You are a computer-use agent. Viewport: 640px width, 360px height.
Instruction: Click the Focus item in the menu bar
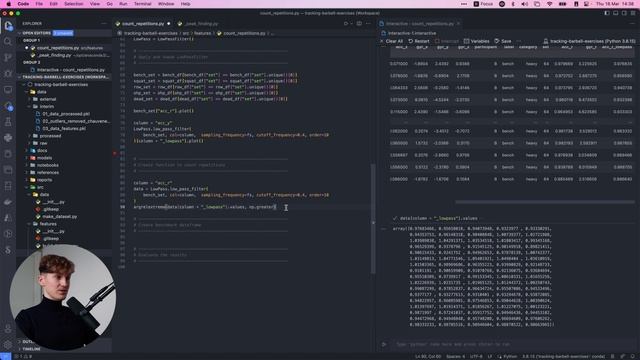tap(483, 4)
